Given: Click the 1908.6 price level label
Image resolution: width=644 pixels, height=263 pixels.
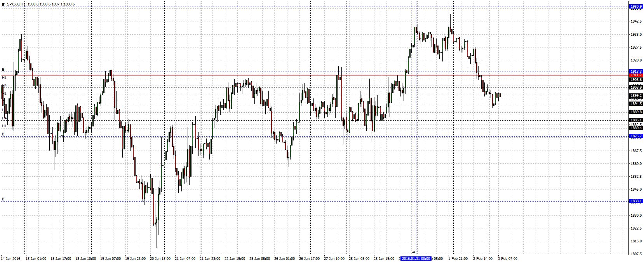Looking at the screenshot, I should point(636,80).
